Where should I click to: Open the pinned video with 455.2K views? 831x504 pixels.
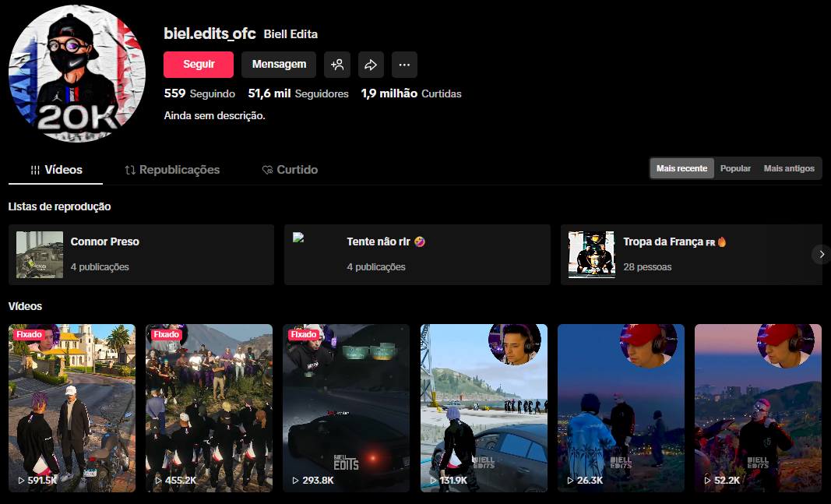(210, 408)
